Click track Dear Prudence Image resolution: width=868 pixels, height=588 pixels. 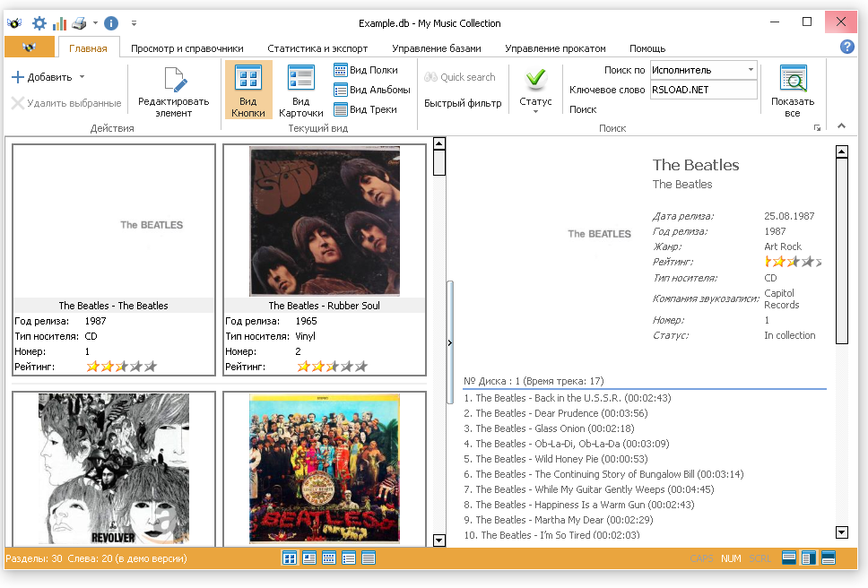pyautogui.click(x=556, y=412)
